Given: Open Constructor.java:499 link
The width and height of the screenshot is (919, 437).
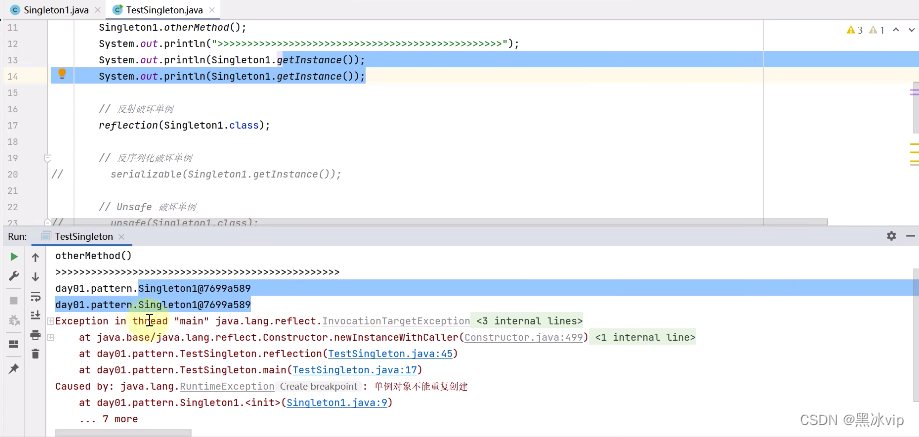Looking at the screenshot, I should click(x=523, y=337).
